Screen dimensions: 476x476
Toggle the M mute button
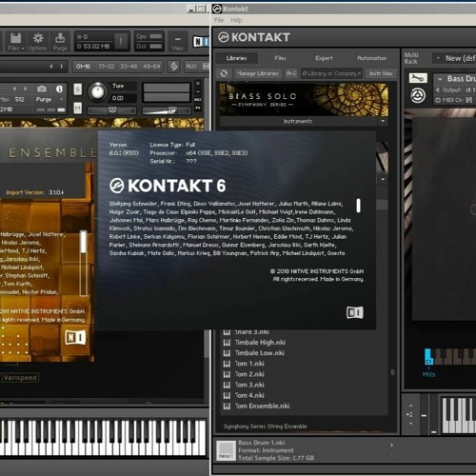coord(78,109)
